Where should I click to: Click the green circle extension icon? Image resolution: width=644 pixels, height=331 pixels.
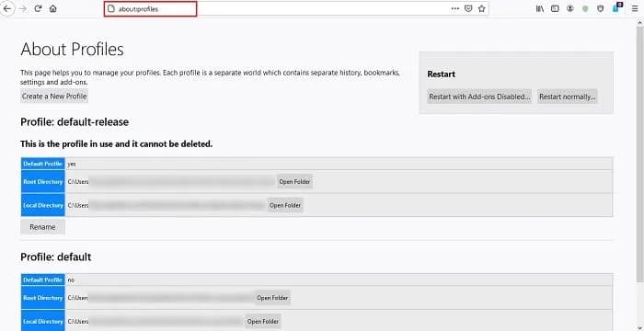point(585,8)
